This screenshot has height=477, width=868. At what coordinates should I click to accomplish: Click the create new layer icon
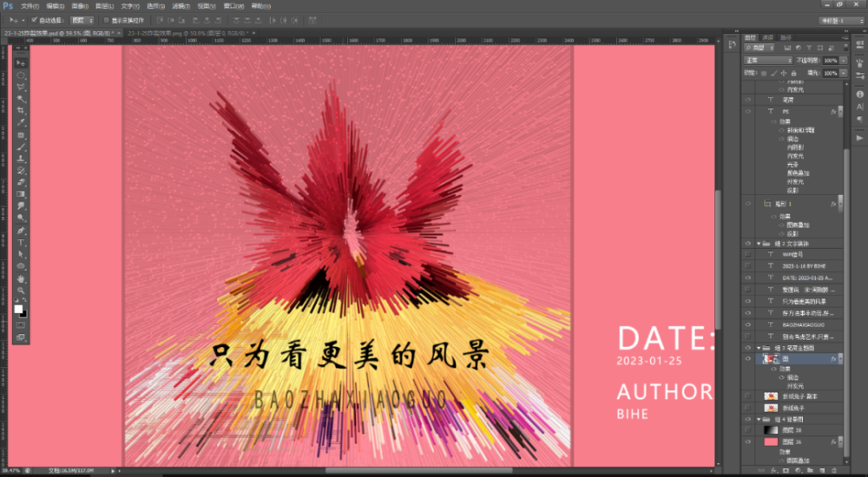(822, 471)
